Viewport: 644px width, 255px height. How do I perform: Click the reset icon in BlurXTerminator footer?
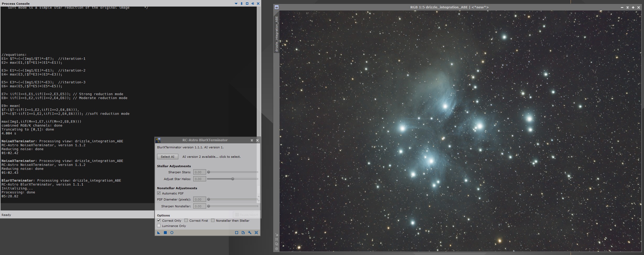pos(256,232)
